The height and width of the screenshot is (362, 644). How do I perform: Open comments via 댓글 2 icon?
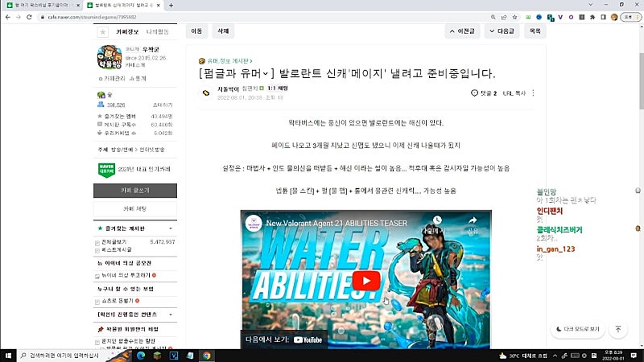484,93
